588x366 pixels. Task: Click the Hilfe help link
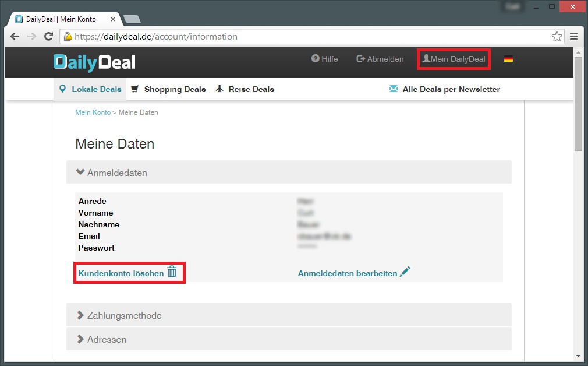(325, 59)
